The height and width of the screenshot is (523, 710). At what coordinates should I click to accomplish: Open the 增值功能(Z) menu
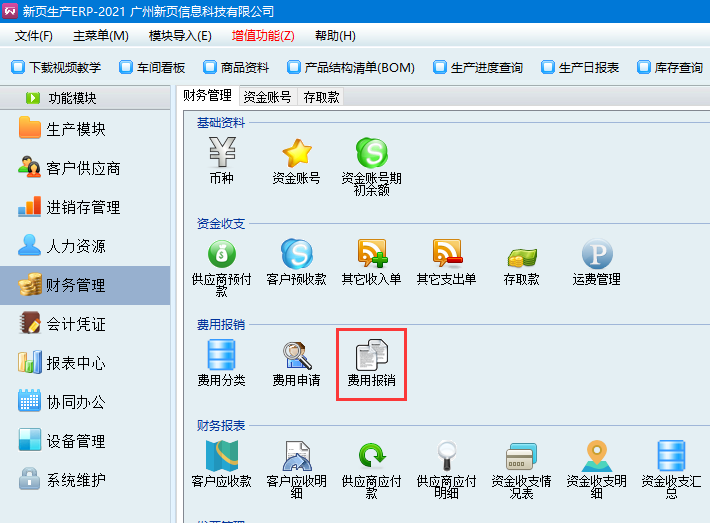[263, 36]
